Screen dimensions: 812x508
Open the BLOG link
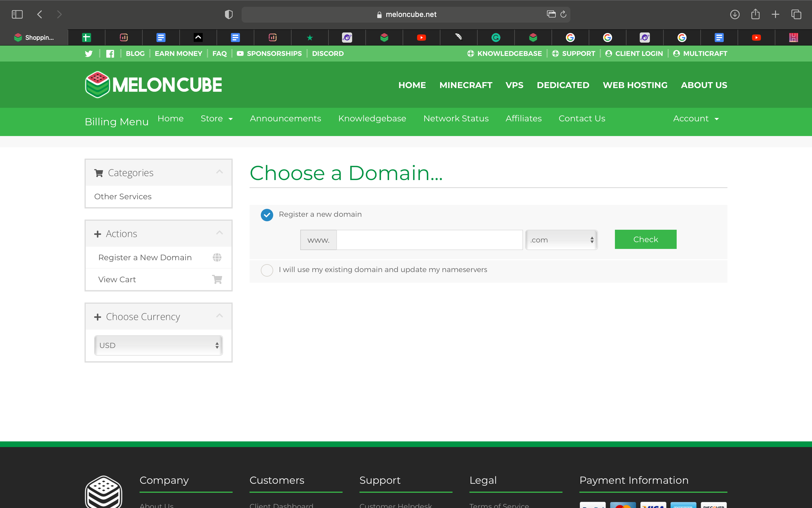135,54
